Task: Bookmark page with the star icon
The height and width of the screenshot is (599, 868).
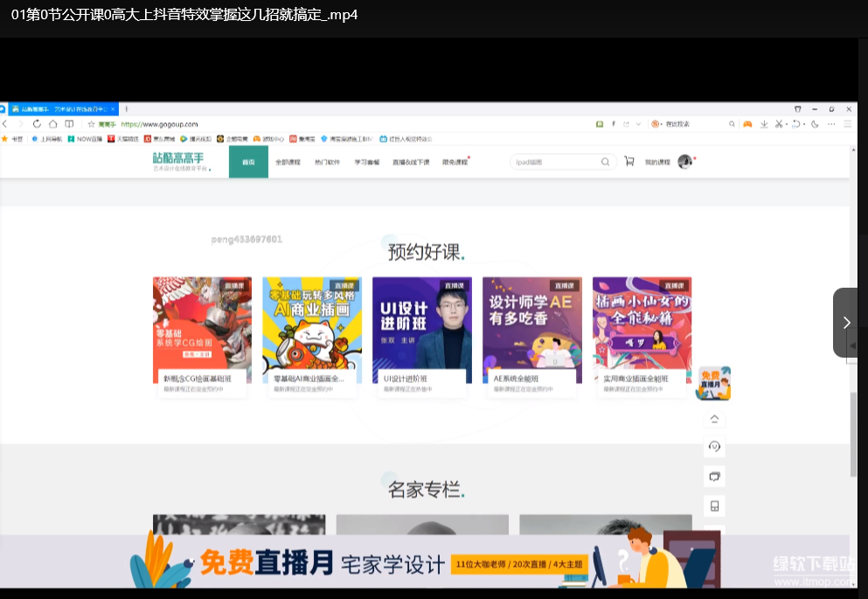Action: (91, 124)
